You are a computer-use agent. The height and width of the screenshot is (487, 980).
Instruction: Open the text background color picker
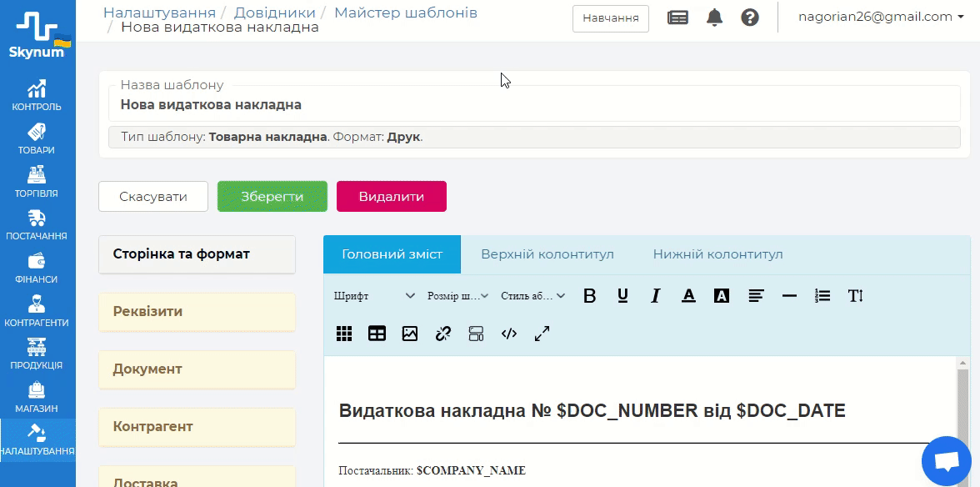click(x=722, y=296)
